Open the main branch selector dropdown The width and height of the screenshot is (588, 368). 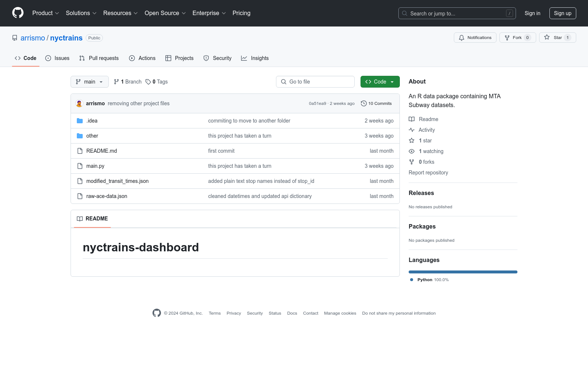[90, 82]
